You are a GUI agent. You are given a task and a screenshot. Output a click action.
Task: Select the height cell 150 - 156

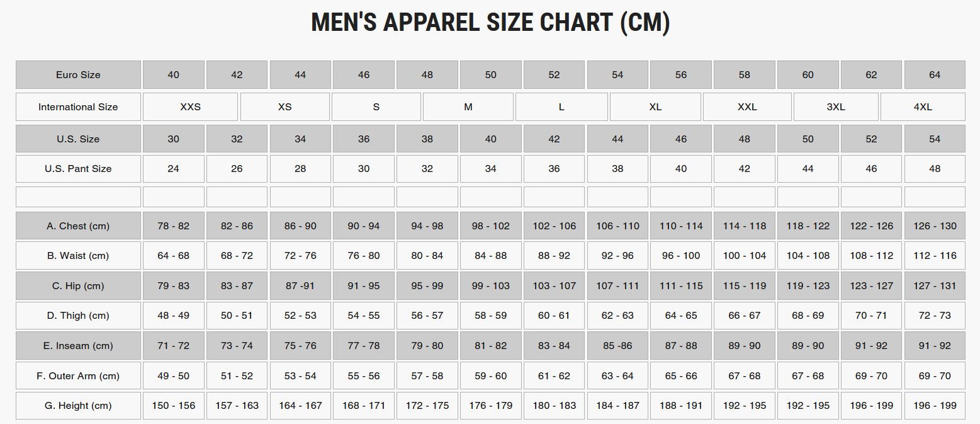coord(173,406)
